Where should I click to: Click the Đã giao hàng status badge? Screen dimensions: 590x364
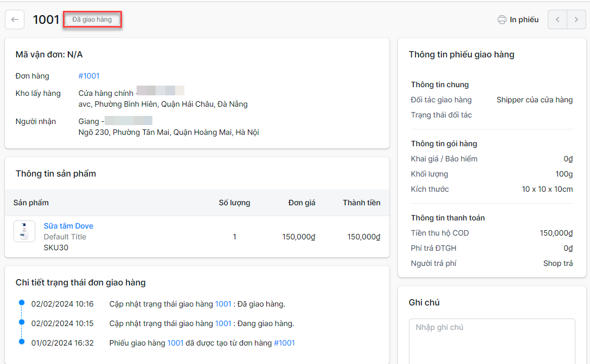92,19
